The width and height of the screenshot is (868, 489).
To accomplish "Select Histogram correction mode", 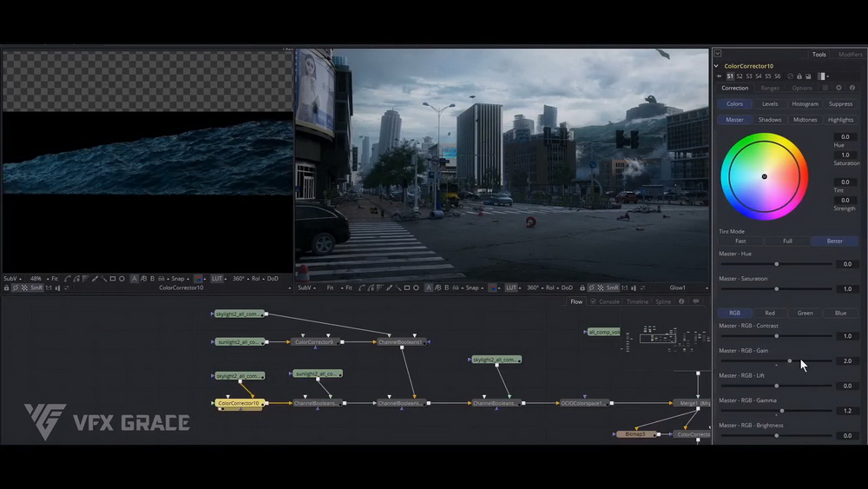I will tap(805, 103).
